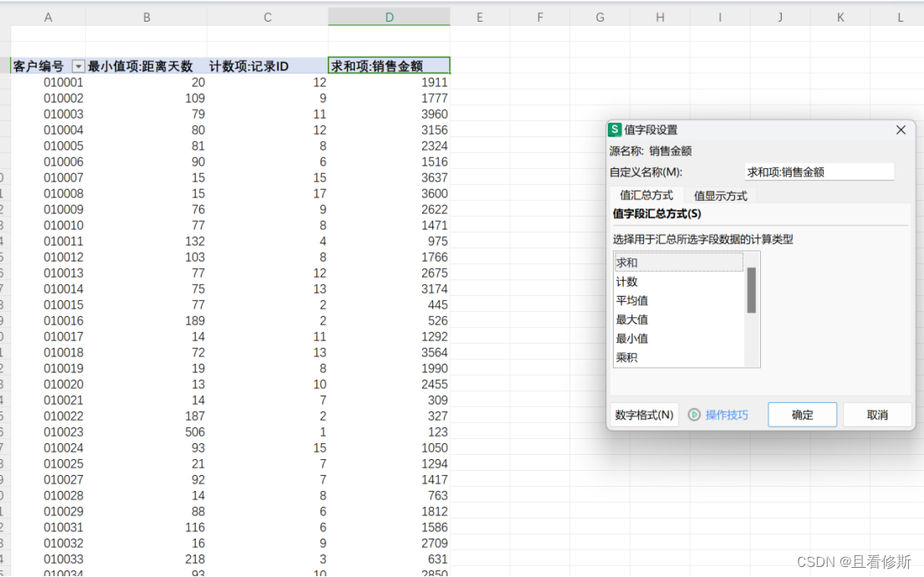Click the WPS logo icon in the dialog title bar
The height and width of the screenshot is (577, 924).
click(615, 130)
